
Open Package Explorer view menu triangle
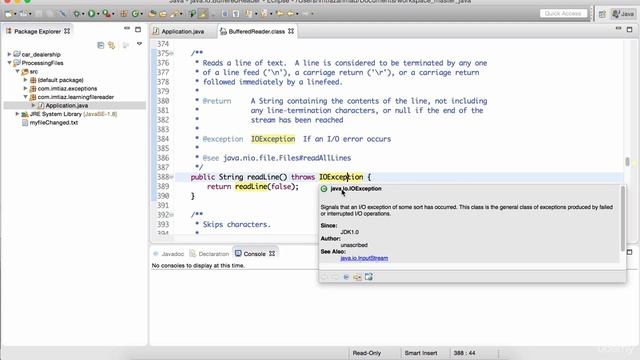coord(139,44)
